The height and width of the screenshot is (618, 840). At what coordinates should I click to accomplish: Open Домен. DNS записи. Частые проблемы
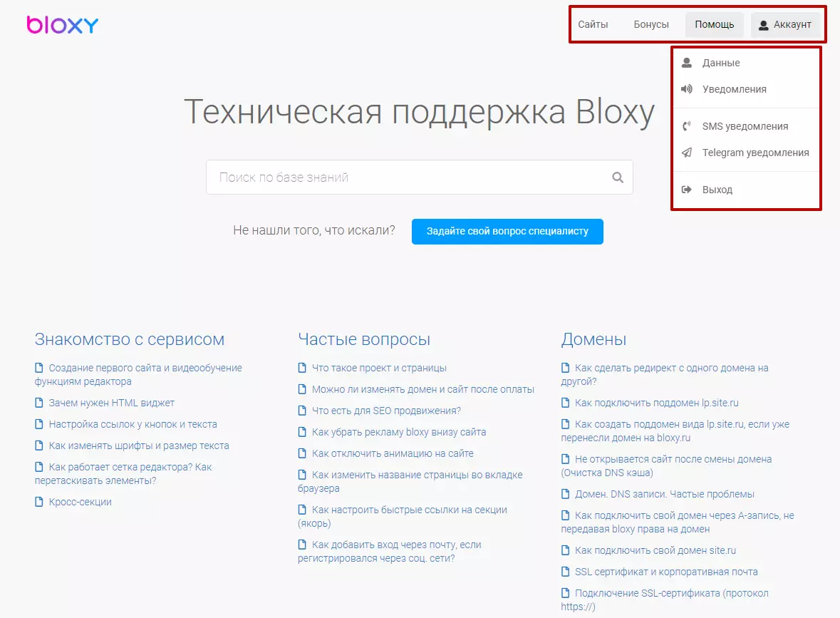[664, 494]
